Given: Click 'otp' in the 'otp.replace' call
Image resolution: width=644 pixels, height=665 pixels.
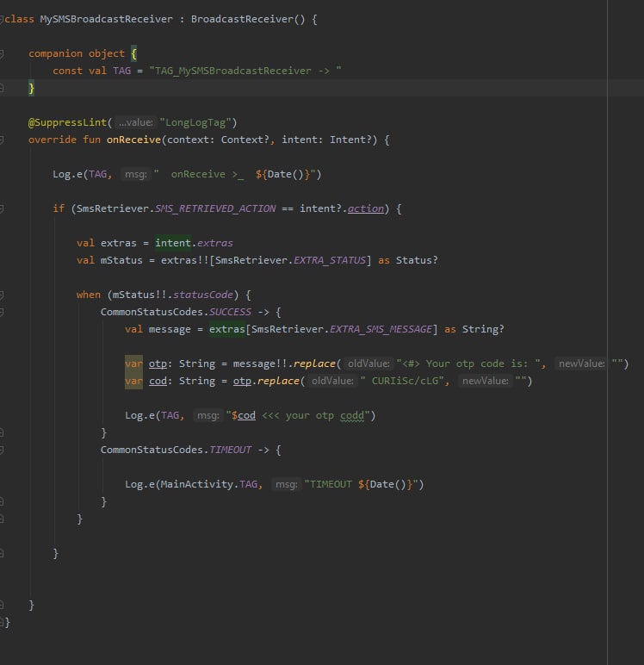Looking at the screenshot, I should [x=242, y=382].
